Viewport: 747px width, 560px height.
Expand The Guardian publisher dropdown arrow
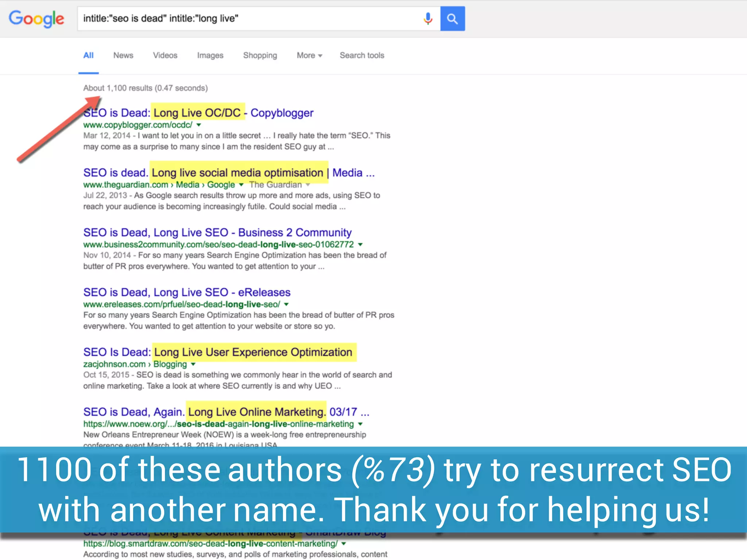(x=308, y=184)
